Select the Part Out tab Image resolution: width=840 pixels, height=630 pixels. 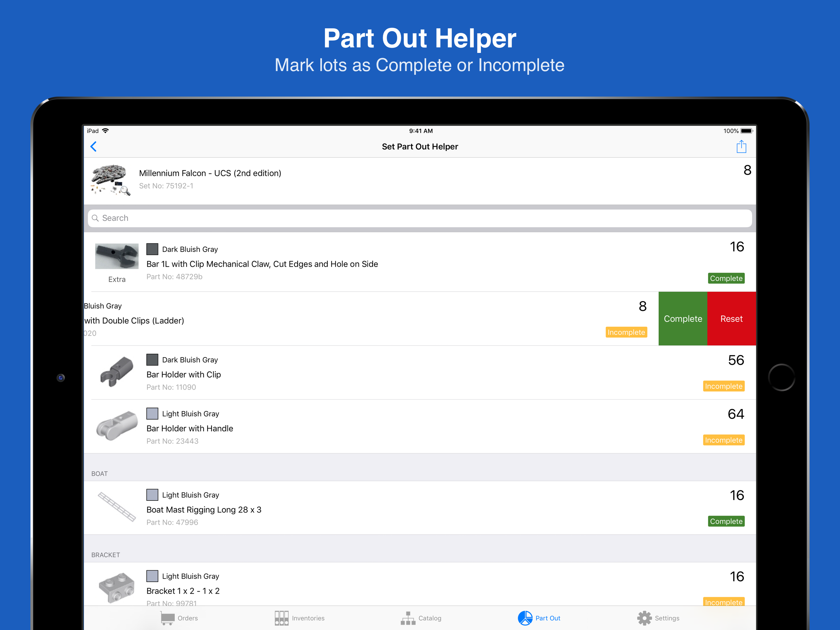(x=539, y=618)
